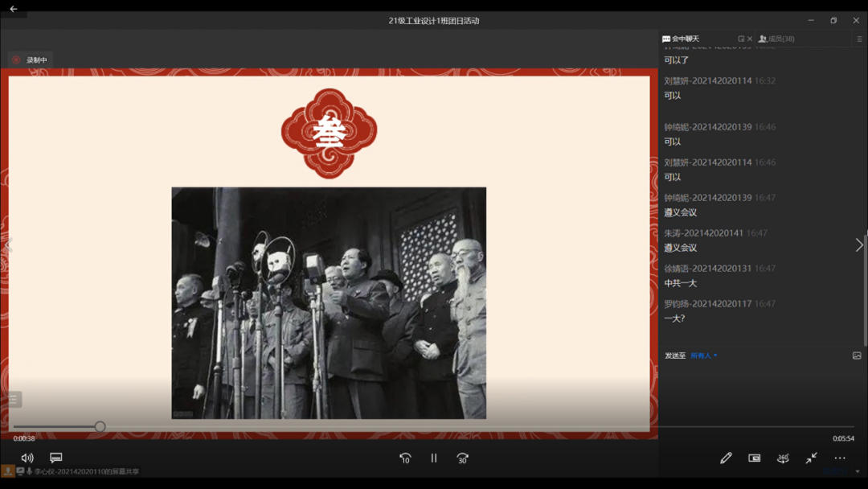Go back using the top-left arrow
The width and height of the screenshot is (868, 489).
click(x=14, y=9)
